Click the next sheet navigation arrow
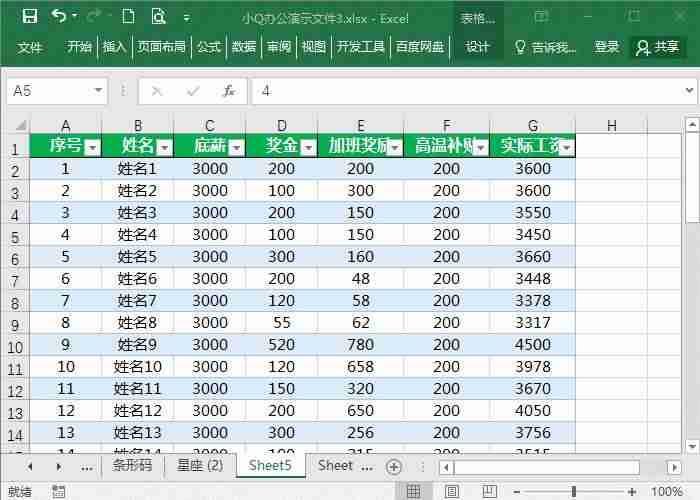The width and height of the screenshot is (700, 500). click(59, 467)
